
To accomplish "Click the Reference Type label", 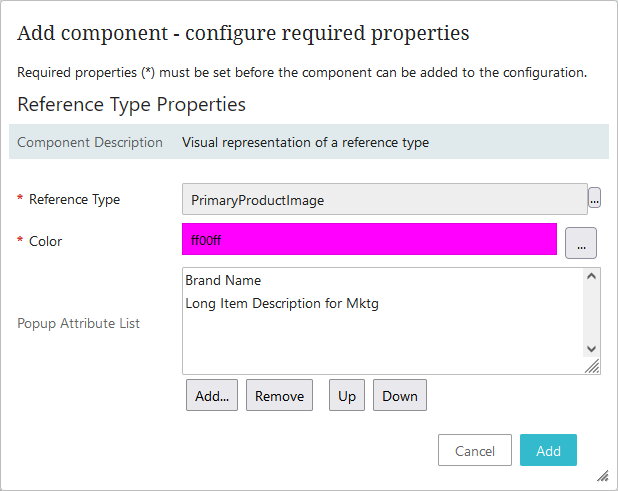I will [x=74, y=199].
